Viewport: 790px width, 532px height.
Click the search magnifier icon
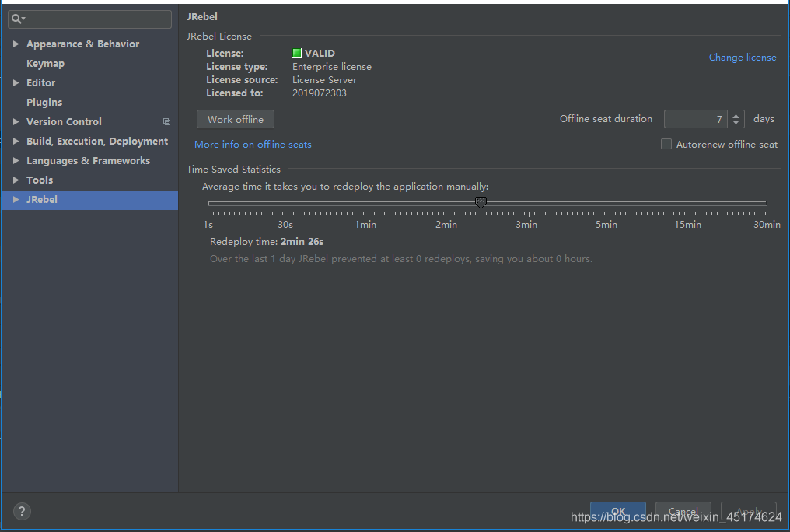(x=17, y=19)
